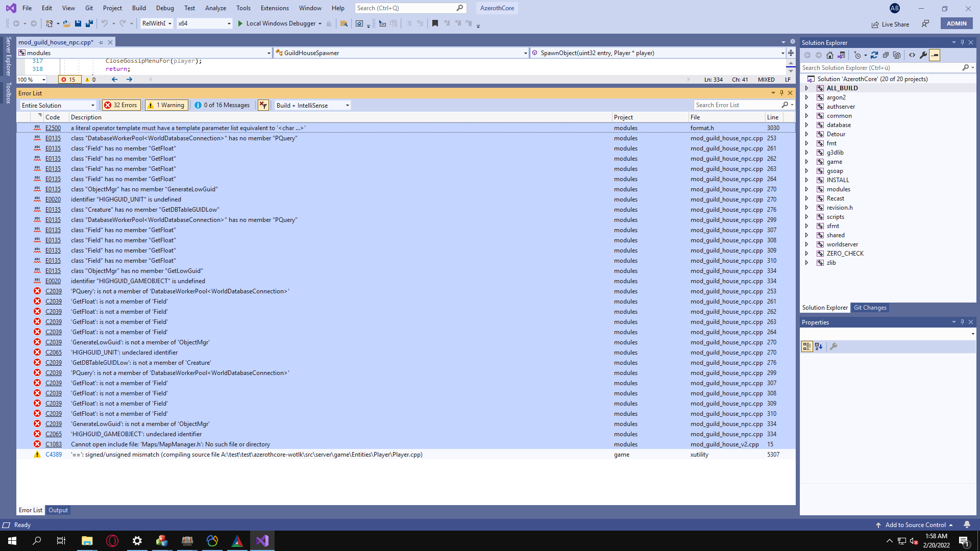Open the x64 platform dropdown
The height and width of the screenshot is (551, 980).
tap(204, 23)
